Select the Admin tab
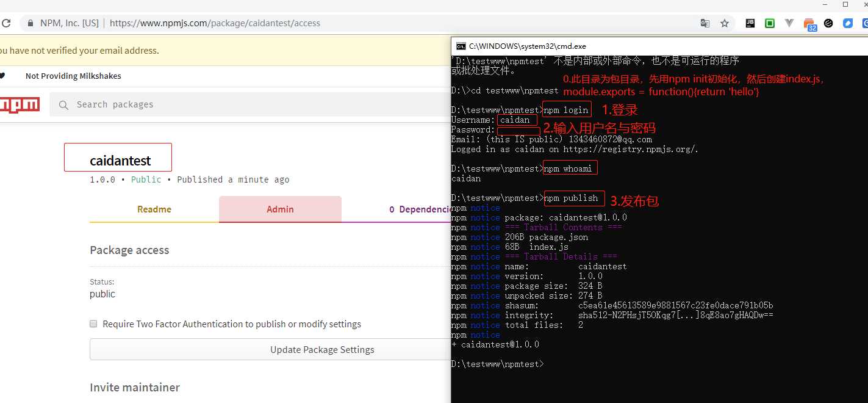 [280, 209]
